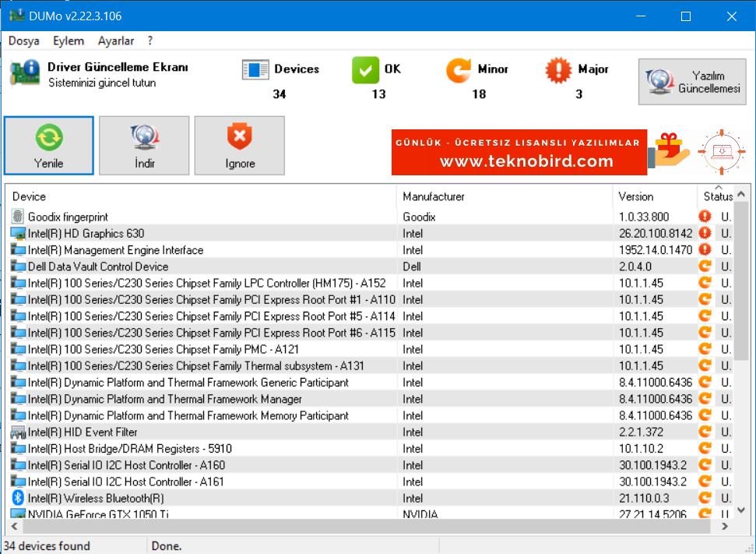Select Host Bridge/DRAM Registers - 5910 row
The width and height of the screenshot is (756, 554).
click(x=369, y=449)
